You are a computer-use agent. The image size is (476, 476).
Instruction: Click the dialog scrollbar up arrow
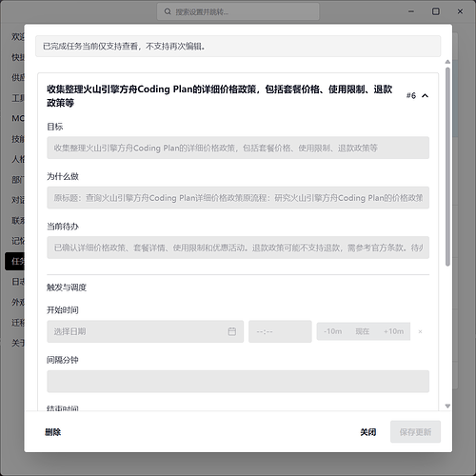447,62
